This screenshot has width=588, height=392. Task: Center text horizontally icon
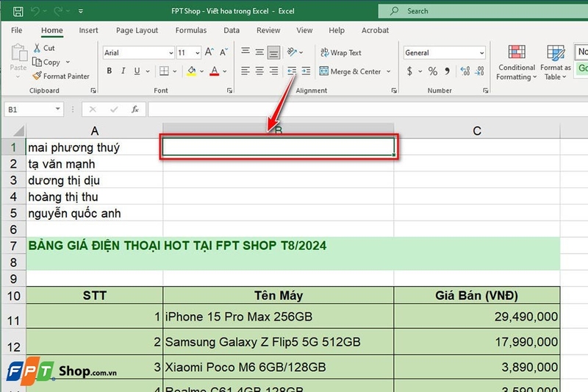259,71
